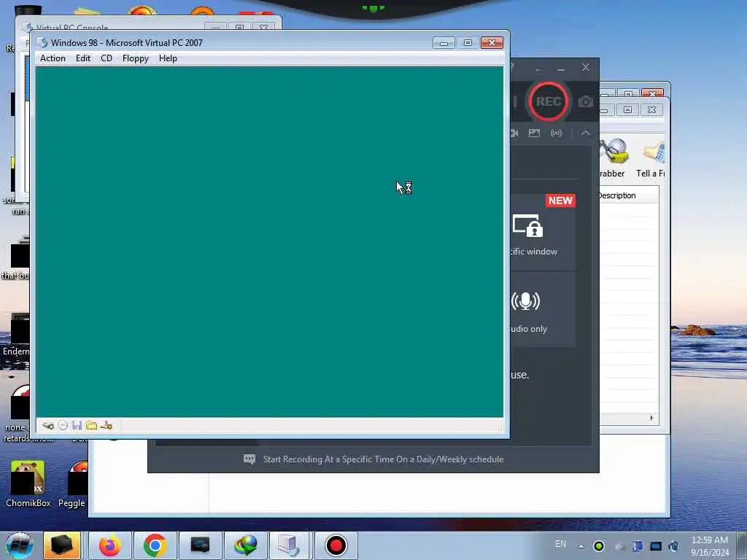Choose the specific window recording option

543,233
